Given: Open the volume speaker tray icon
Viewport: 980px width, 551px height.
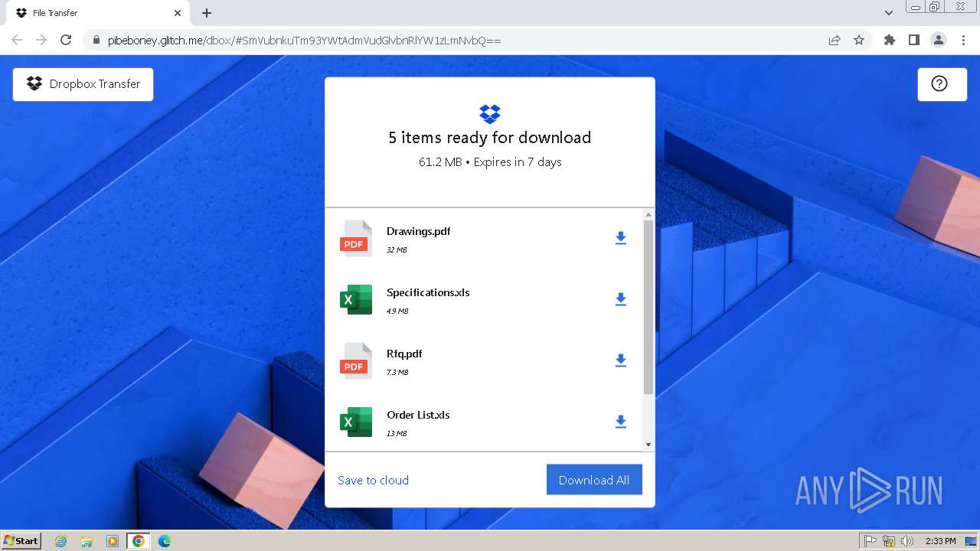Looking at the screenshot, I should [907, 541].
